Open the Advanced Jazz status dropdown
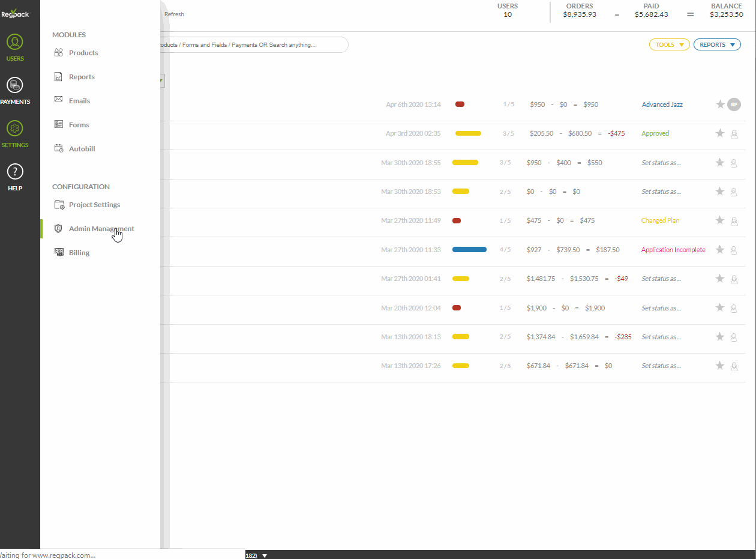 click(x=662, y=104)
